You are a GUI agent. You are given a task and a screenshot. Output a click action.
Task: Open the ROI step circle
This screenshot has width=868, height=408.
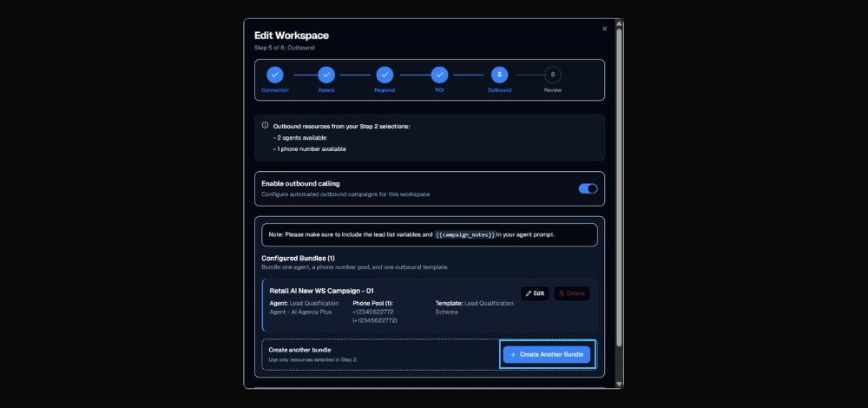pyautogui.click(x=439, y=75)
